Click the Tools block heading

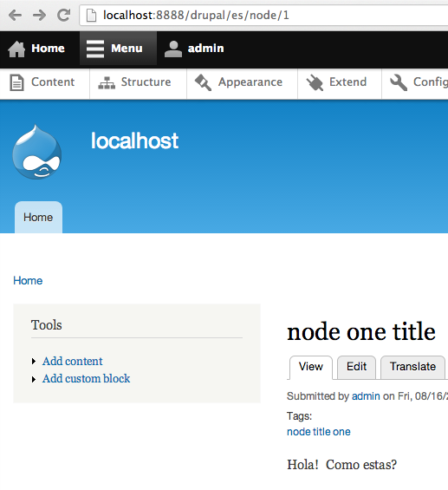pyautogui.click(x=47, y=325)
